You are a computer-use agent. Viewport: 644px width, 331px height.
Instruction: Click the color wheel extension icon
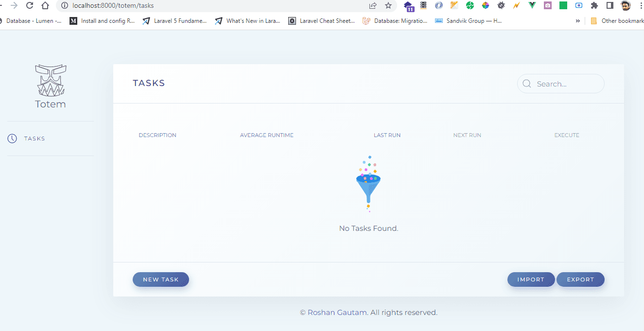[x=486, y=5]
